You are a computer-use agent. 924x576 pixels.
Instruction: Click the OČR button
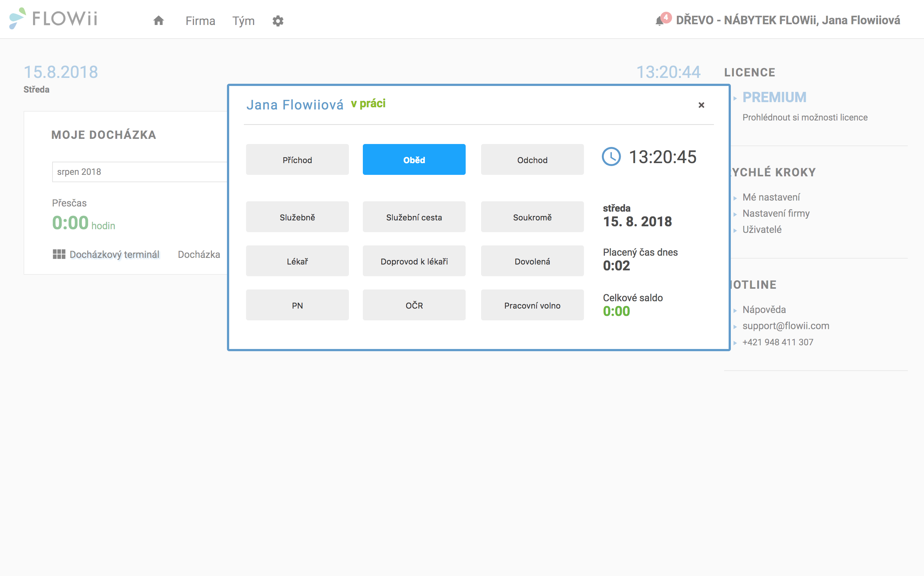point(414,305)
